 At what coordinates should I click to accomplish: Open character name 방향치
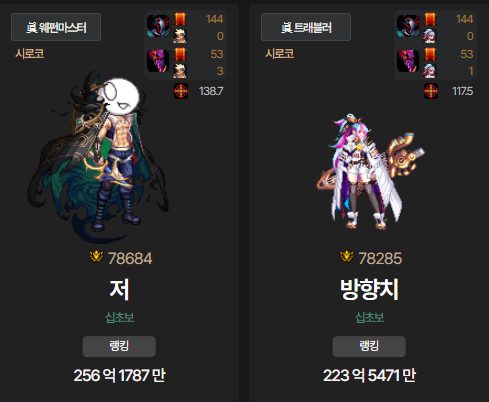pos(369,290)
